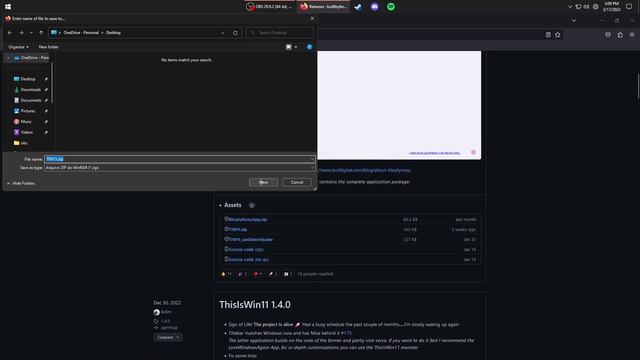640x360 pixels.
Task: Switch to Firefox Releases window in taskbar
Action: click(x=323, y=7)
